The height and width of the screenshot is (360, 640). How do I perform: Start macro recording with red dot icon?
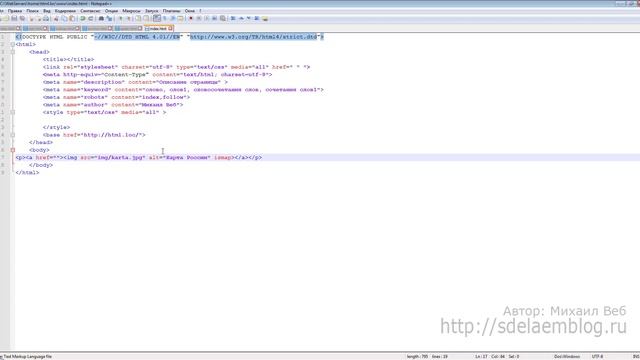[x=191, y=18]
